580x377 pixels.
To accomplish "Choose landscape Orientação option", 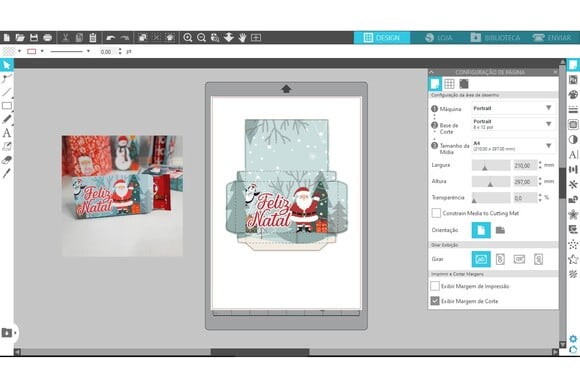I will pyautogui.click(x=500, y=230).
